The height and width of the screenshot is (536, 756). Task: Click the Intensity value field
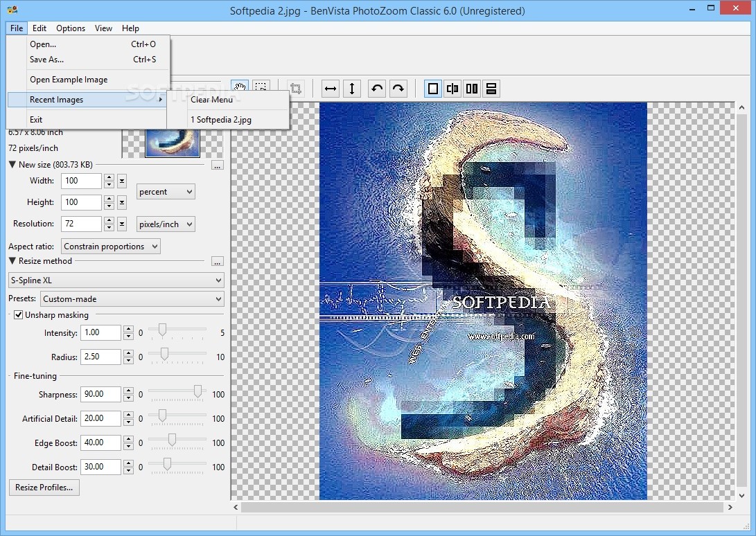(100, 332)
